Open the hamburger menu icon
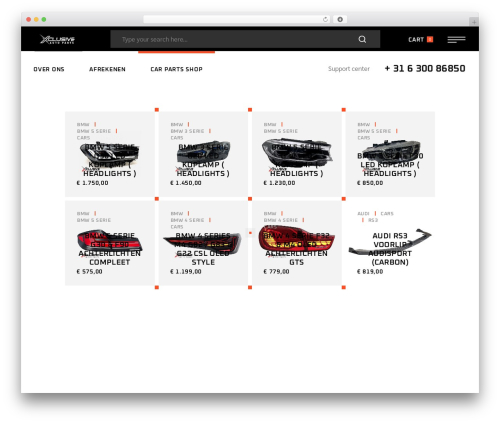 [x=456, y=40]
